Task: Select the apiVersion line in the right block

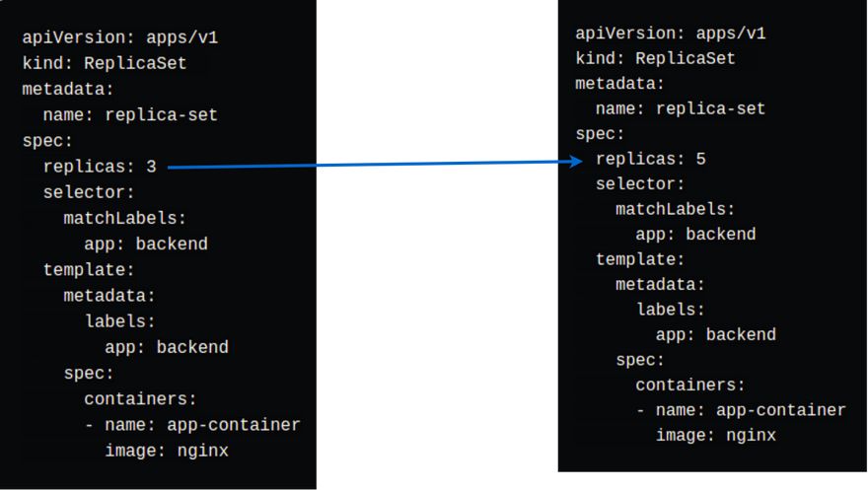Action: (671, 34)
